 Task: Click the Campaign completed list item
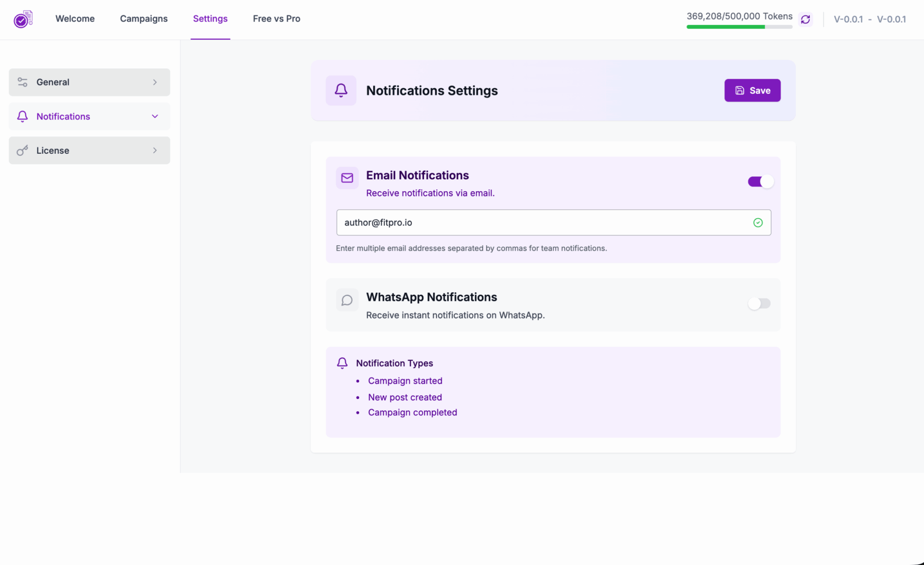click(412, 413)
